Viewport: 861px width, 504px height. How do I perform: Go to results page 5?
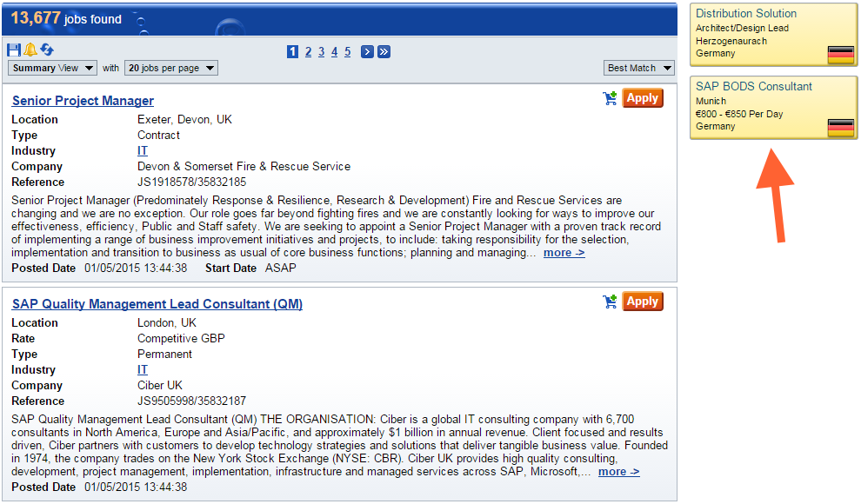(x=347, y=52)
